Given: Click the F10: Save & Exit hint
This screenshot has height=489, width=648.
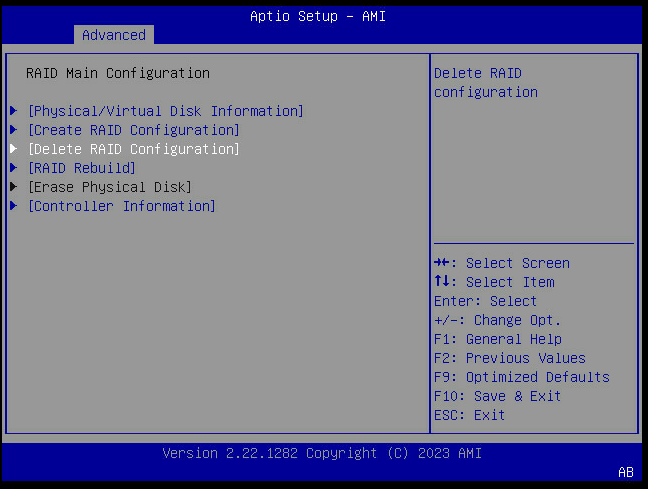Looking at the screenshot, I should pos(498,396).
